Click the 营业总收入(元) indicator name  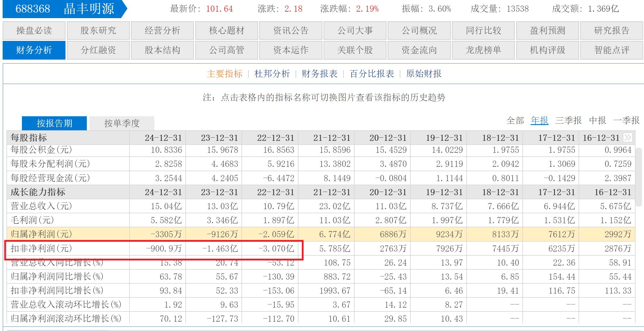(41, 206)
